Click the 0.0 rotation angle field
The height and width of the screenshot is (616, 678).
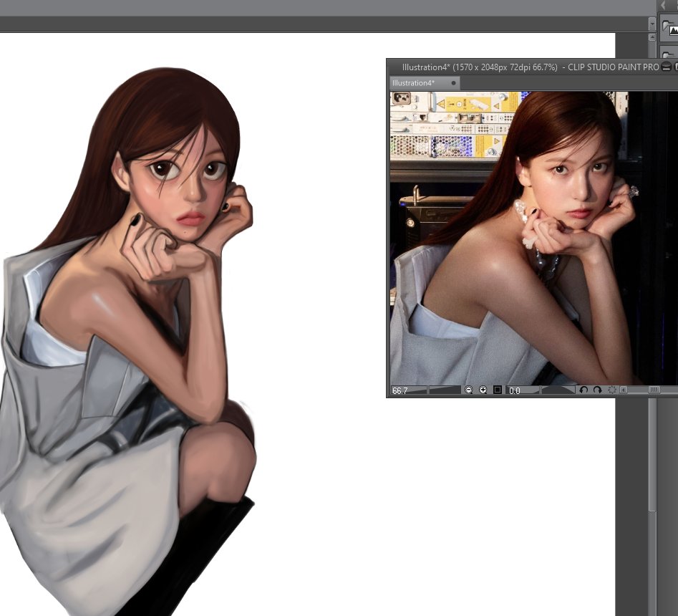pyautogui.click(x=515, y=390)
